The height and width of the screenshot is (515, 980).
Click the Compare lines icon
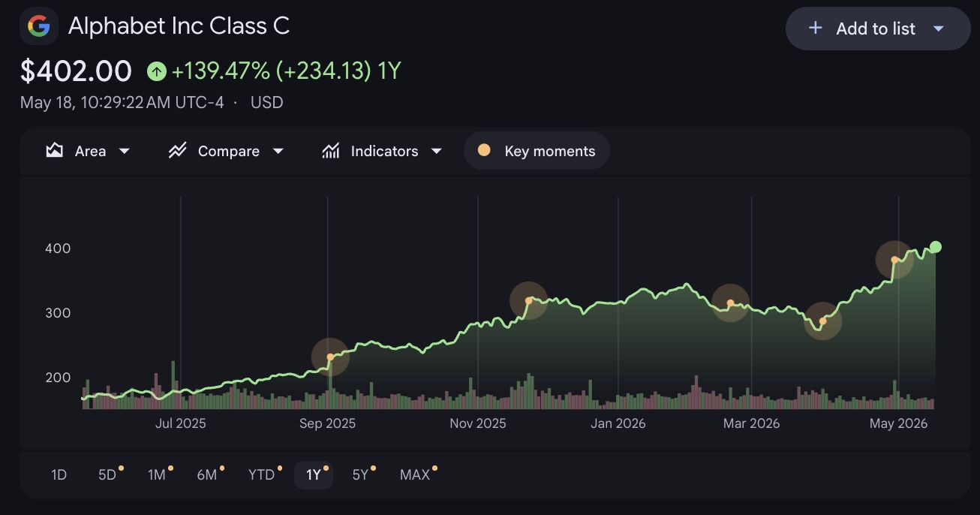point(177,151)
